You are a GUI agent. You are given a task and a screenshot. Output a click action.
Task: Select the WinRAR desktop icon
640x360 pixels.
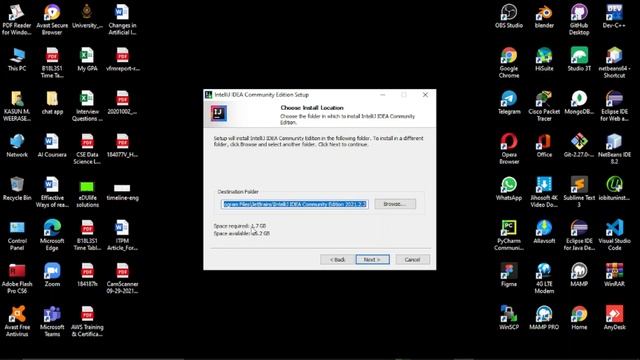pyautogui.click(x=614, y=275)
